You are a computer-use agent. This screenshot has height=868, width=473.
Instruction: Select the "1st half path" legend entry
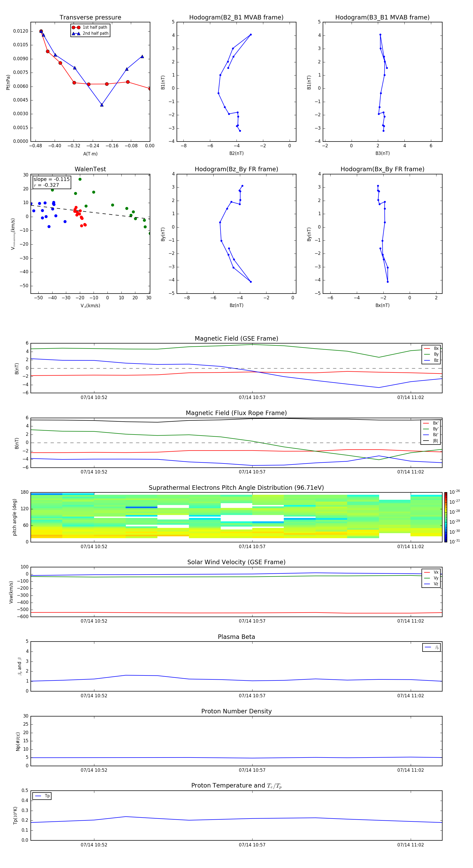click(90, 27)
